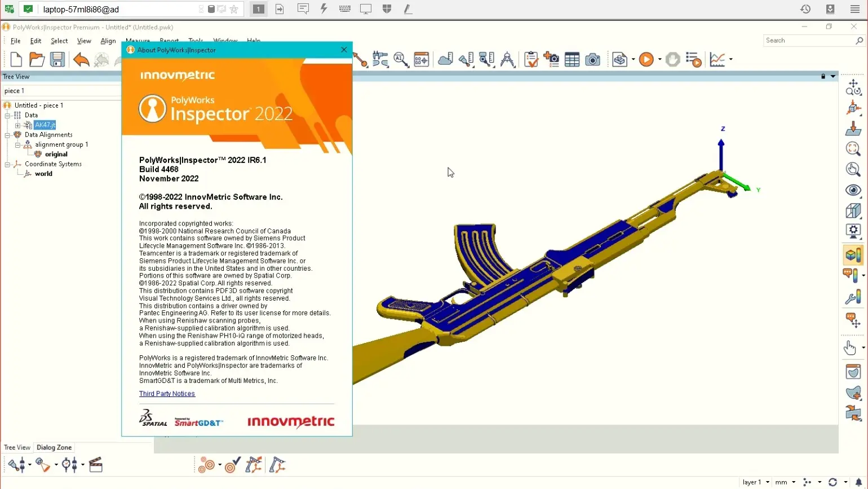Image resolution: width=868 pixels, height=489 pixels.
Task: Open the hamburger menu in remote session bar
Action: tap(855, 9)
